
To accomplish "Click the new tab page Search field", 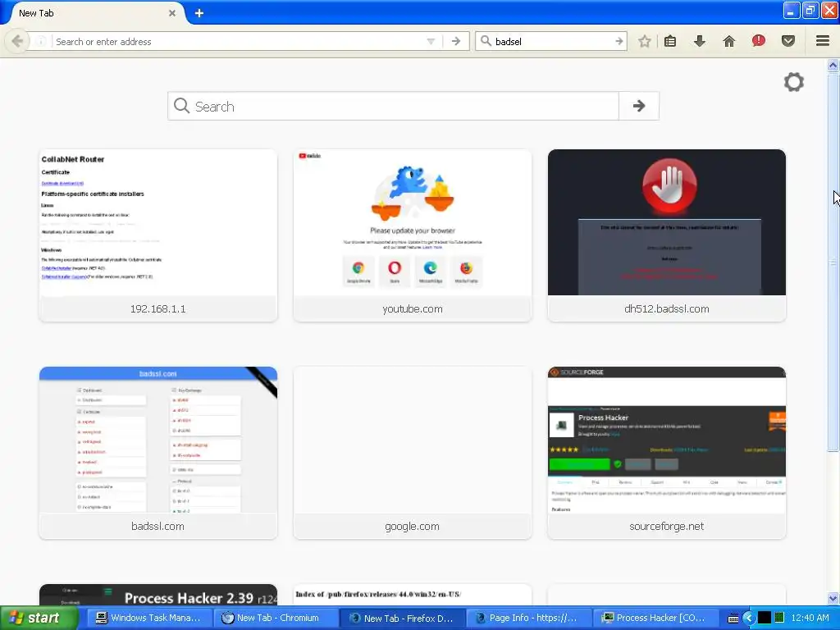I will [x=393, y=106].
